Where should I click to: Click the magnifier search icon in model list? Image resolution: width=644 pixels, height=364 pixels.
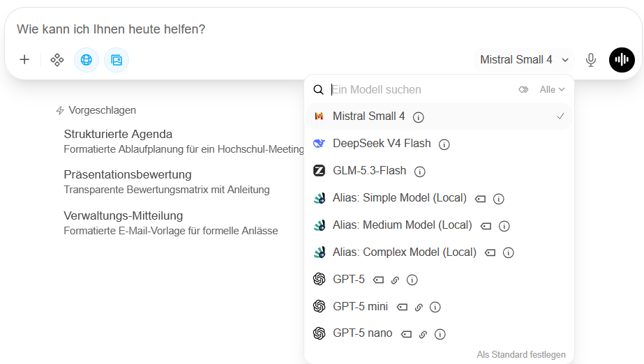coord(318,89)
